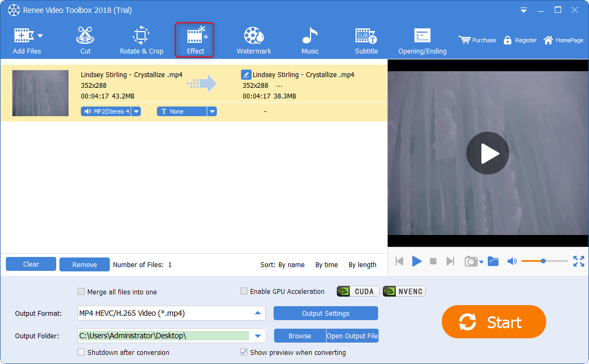Take a snapshot with the camera icon

471,261
